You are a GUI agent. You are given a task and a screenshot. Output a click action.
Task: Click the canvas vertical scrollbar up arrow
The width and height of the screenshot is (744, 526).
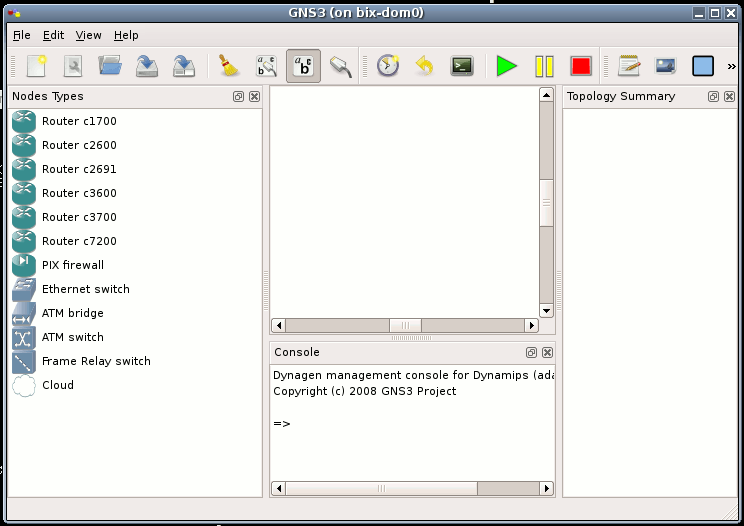click(x=547, y=95)
